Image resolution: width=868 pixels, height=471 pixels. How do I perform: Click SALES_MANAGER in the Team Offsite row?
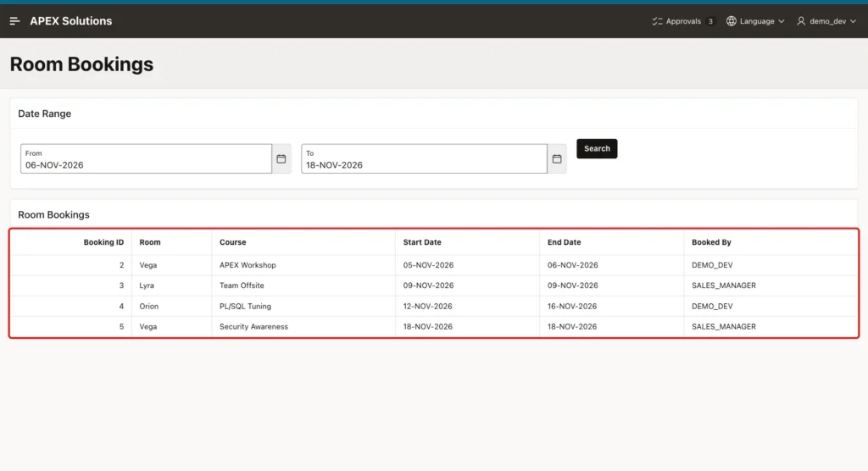[724, 285]
